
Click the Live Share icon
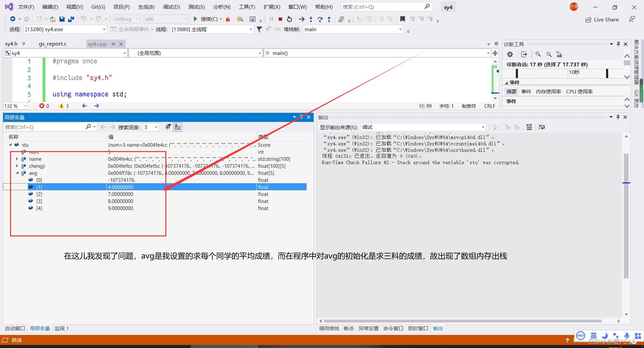tap(588, 20)
